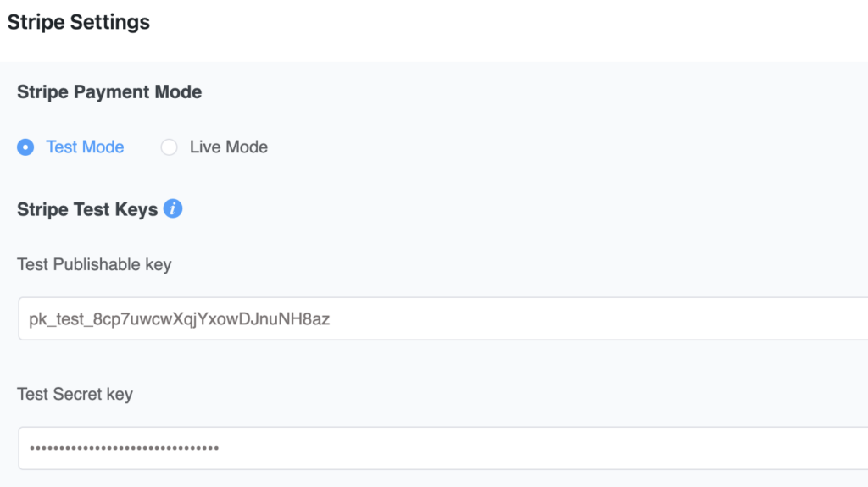Click the Live Mode label text
The image size is (868, 487).
point(229,147)
